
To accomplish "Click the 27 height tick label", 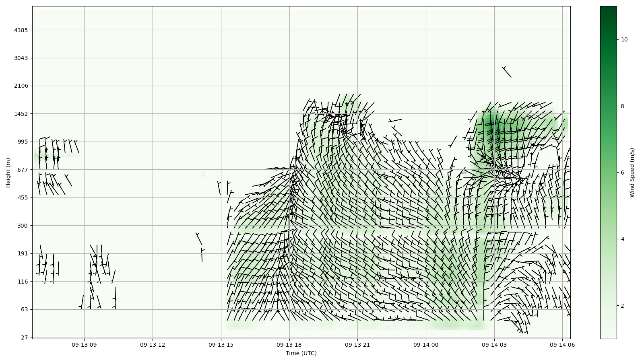I will (24, 337).
